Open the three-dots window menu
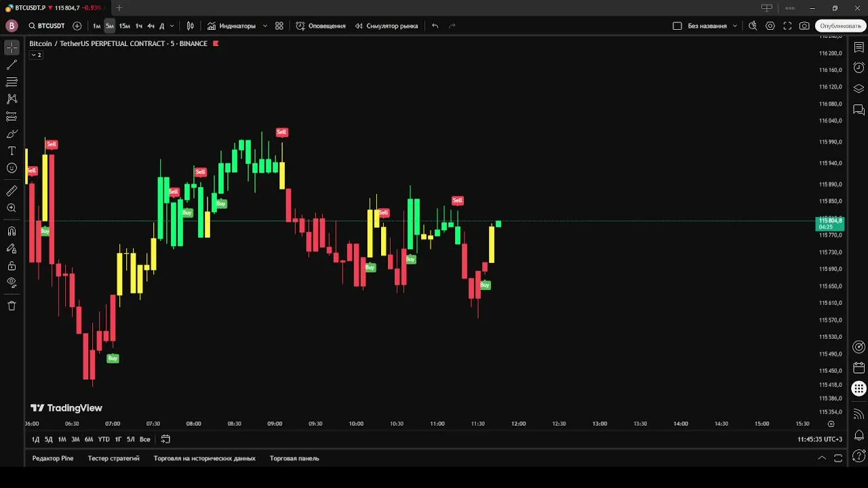This screenshot has height=488, width=868. click(790, 8)
